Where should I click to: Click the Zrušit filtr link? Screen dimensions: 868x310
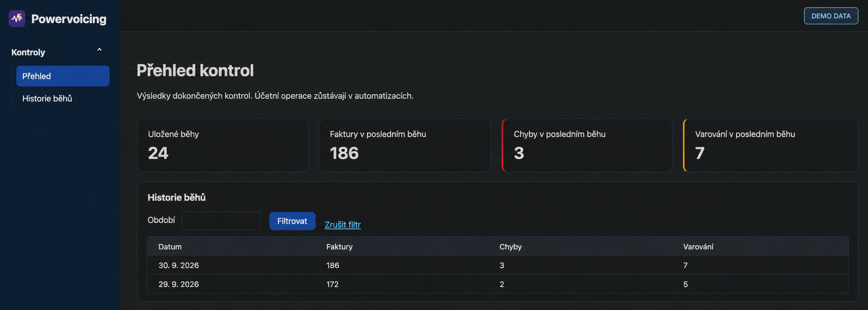point(343,224)
